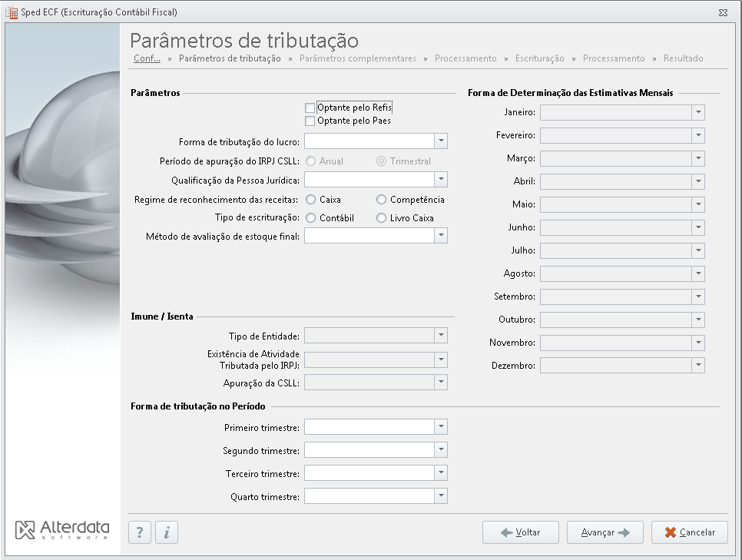Click the first Processamento breadcrumb step

(465, 58)
